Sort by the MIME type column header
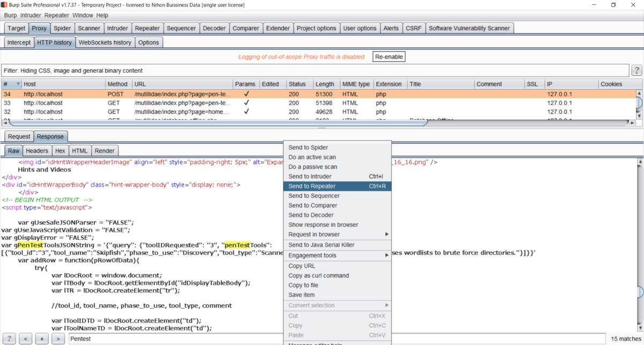 click(x=356, y=84)
